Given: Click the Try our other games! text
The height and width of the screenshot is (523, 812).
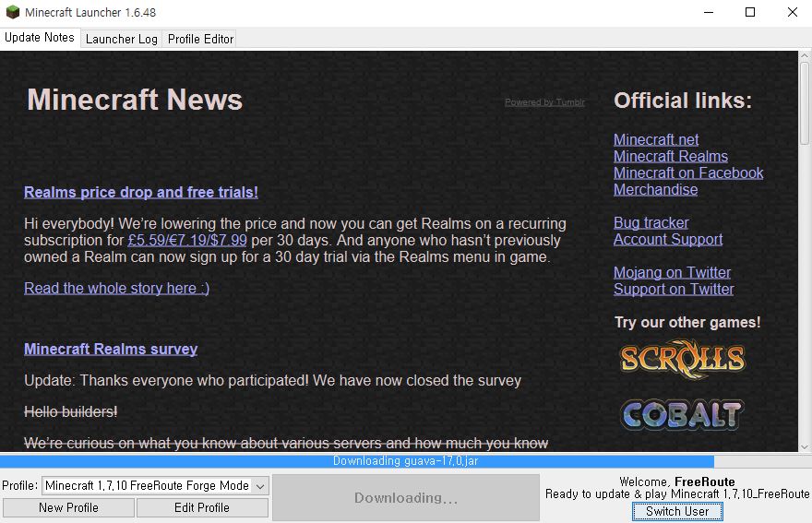Looking at the screenshot, I should (x=687, y=322).
